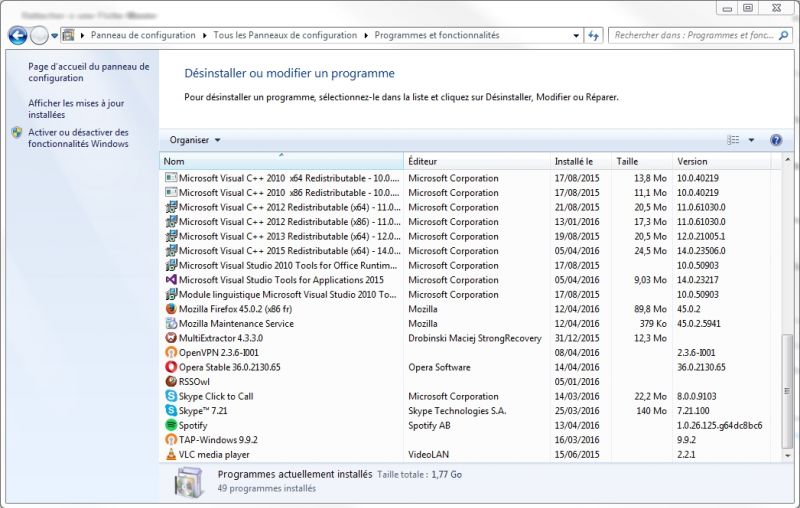Click the VLC media player icon

(x=171, y=454)
